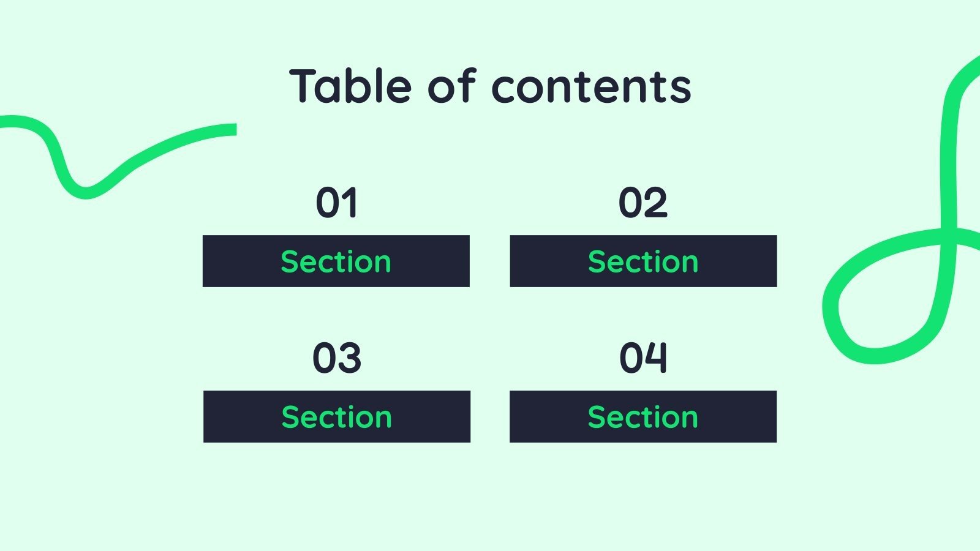Screen dimensions: 980x551
Task: Click the number 01 heading
Action: pos(337,203)
